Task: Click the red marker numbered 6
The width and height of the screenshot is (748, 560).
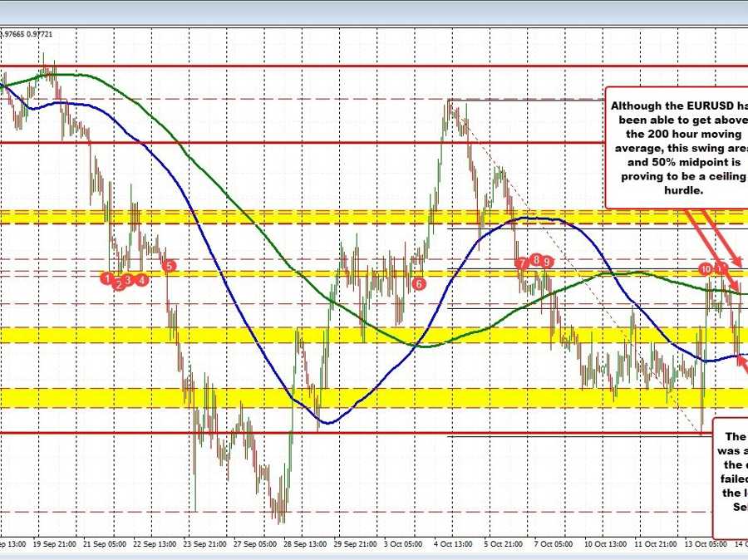Action: click(419, 283)
